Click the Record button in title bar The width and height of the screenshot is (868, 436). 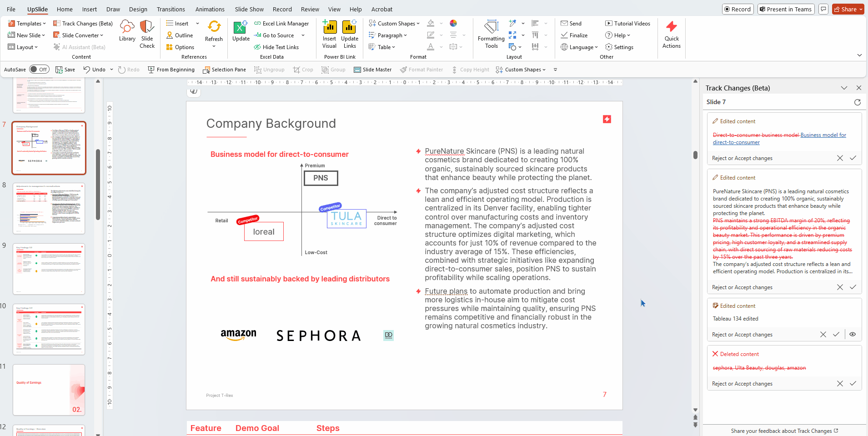(738, 9)
